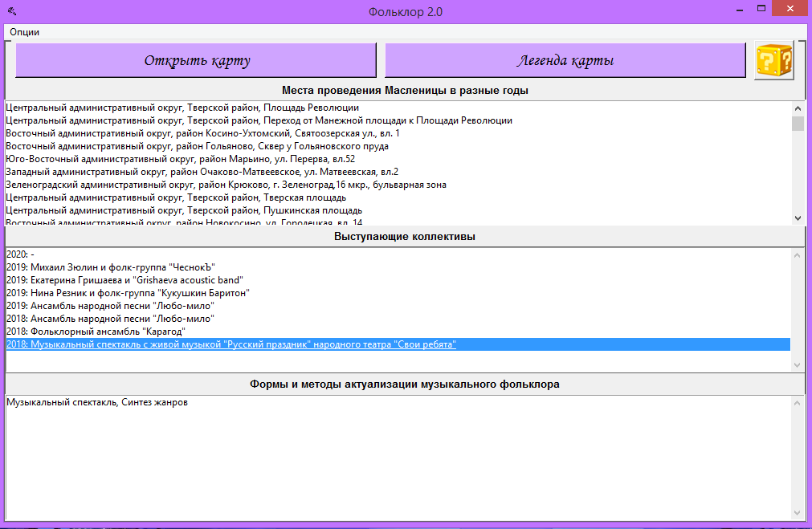This screenshot has height=529, width=812.
Task: Select the 2019 Кукушкин Баритон entry
Action: click(x=398, y=293)
